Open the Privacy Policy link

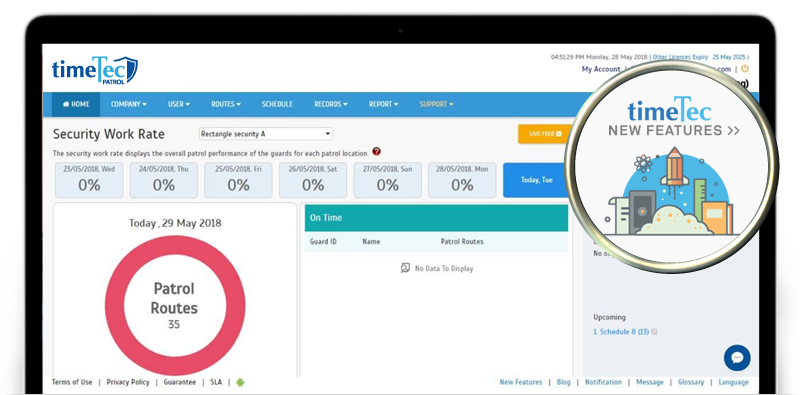(x=128, y=382)
